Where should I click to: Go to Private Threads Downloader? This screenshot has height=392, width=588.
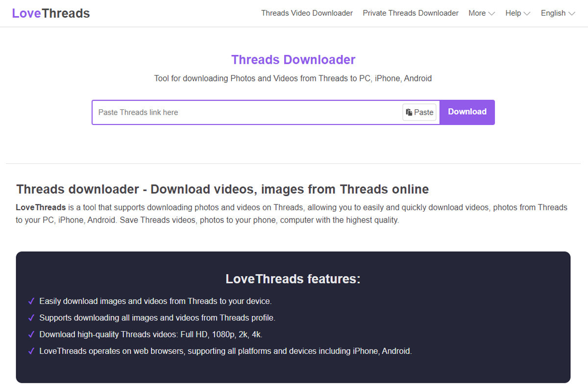coord(411,13)
